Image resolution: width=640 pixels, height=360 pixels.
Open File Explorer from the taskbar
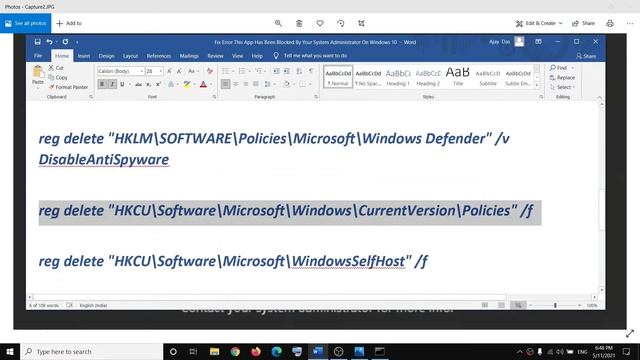point(214,351)
